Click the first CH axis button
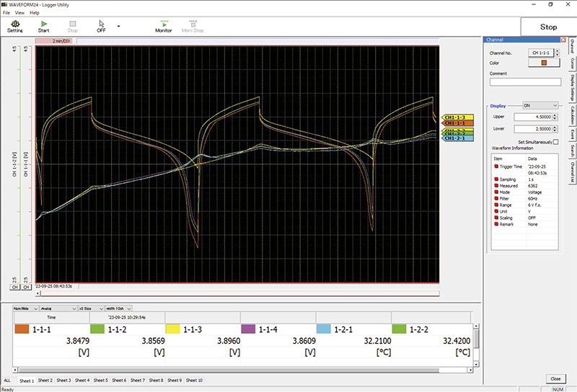This screenshot has height=392, width=577. tap(14, 288)
